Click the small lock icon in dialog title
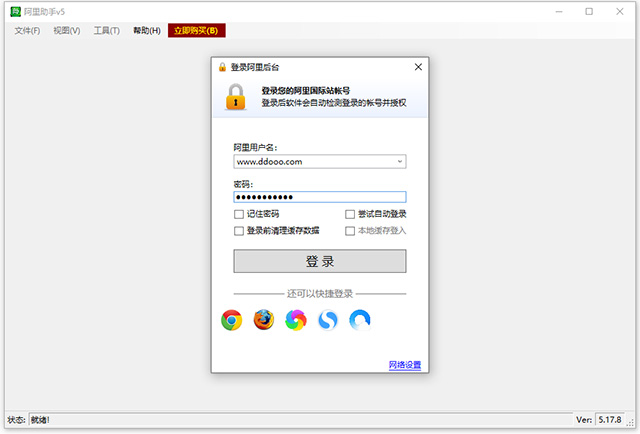Image resolution: width=640 pixels, height=434 pixels. coord(222,67)
